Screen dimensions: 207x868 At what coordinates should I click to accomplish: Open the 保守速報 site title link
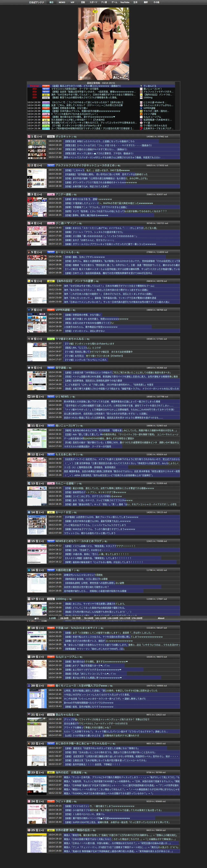click(61, 368)
